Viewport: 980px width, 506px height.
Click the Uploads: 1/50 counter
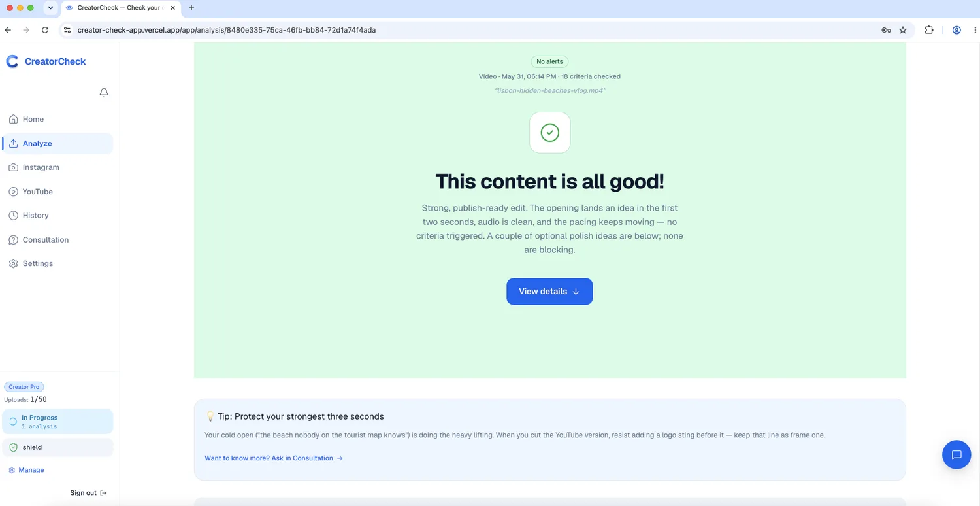[x=25, y=399]
